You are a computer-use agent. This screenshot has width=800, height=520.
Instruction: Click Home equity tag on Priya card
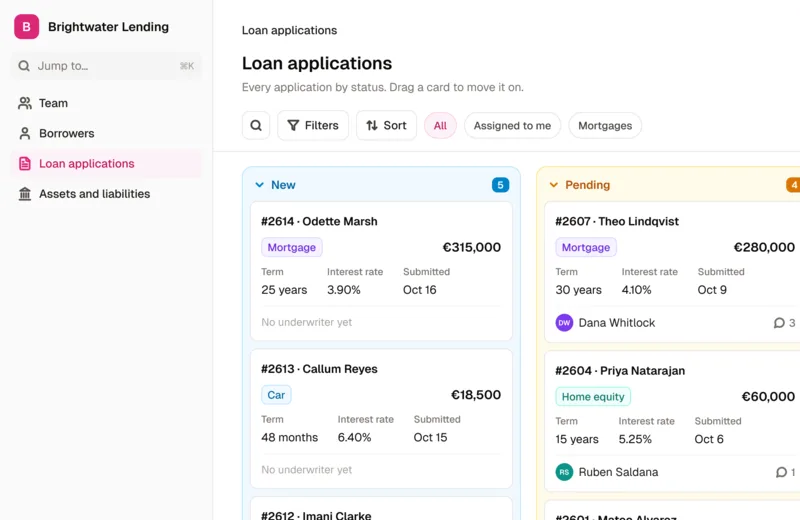(x=593, y=397)
